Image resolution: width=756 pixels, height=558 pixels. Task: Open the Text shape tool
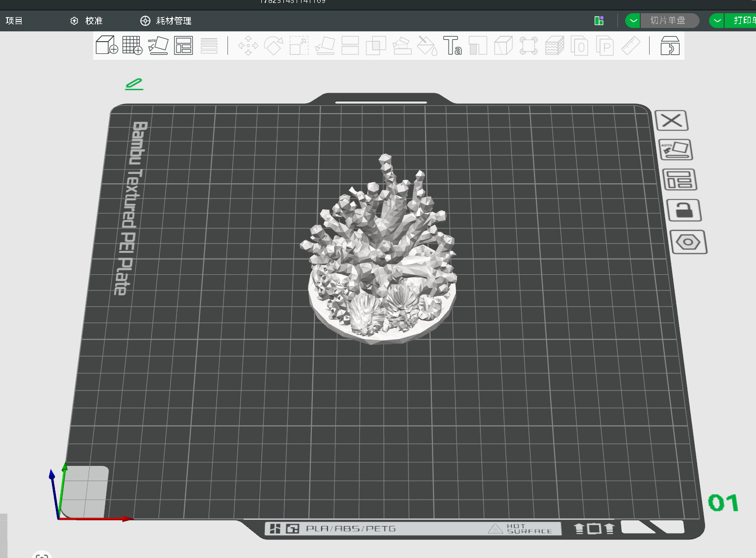pos(453,46)
